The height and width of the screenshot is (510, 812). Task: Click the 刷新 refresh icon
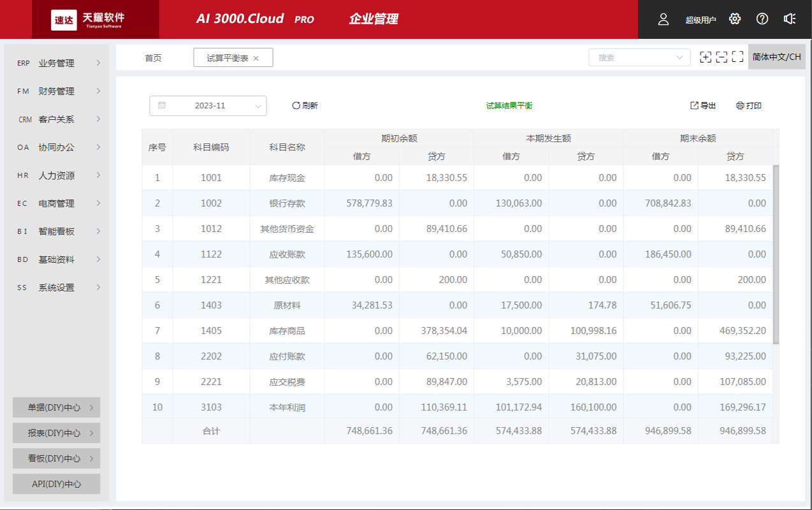tap(295, 105)
